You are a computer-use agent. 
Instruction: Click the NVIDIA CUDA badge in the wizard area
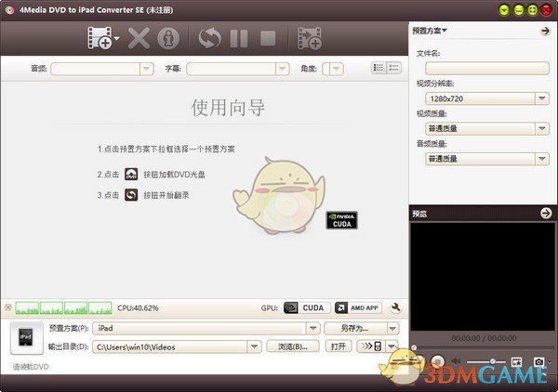pyautogui.click(x=341, y=220)
